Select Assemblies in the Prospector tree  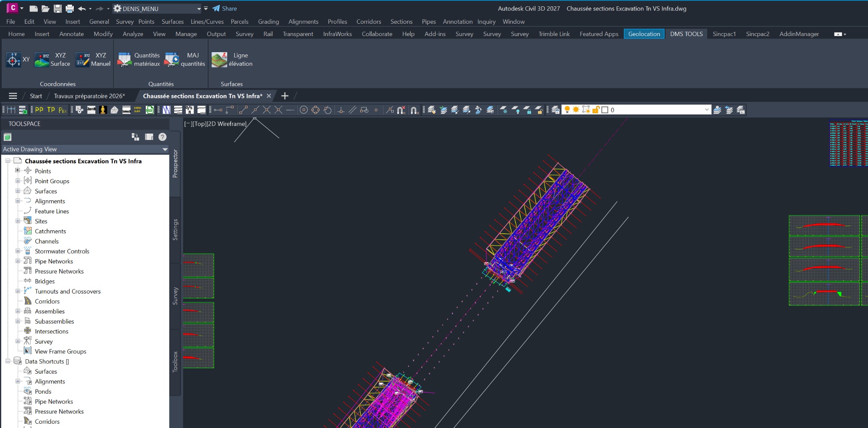coord(50,311)
